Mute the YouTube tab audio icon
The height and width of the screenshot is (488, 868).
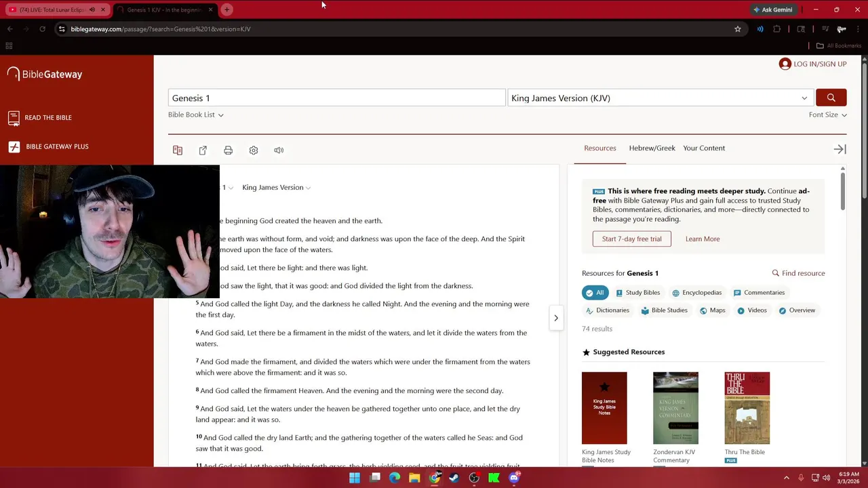92,9
